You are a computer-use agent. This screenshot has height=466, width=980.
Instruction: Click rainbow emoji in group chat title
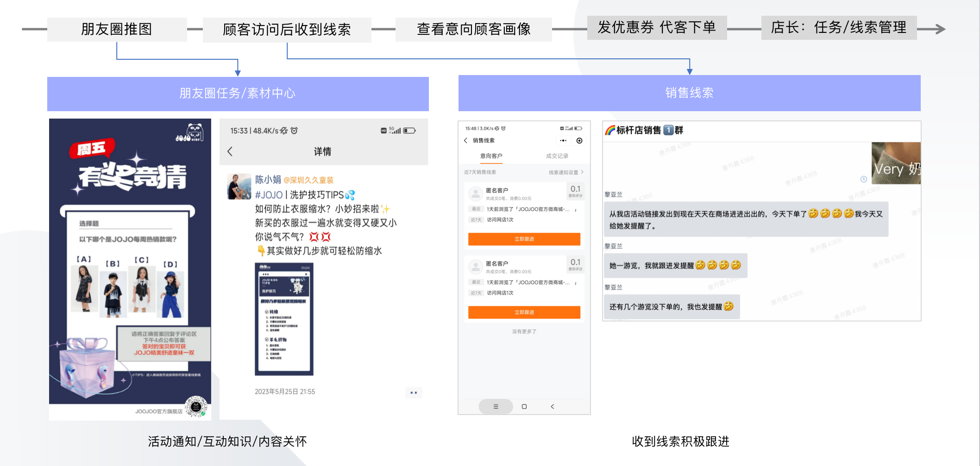tap(610, 130)
